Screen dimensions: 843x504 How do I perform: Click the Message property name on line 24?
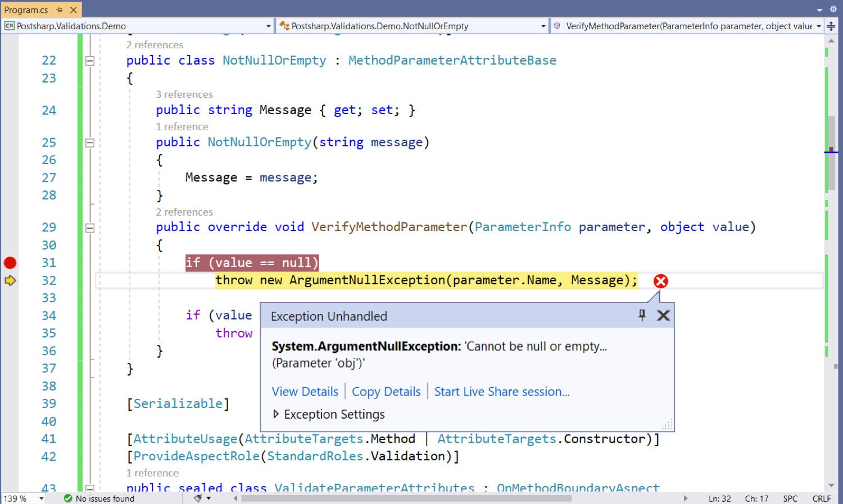pyautogui.click(x=285, y=110)
